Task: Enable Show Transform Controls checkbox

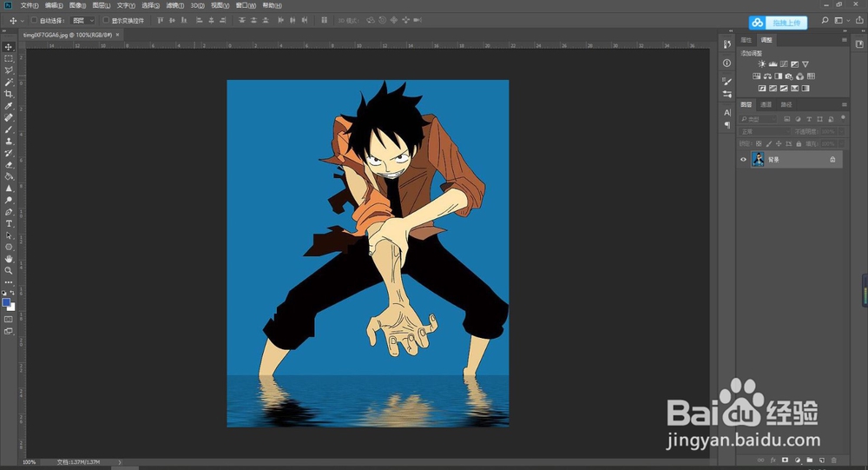Action: tap(106, 21)
